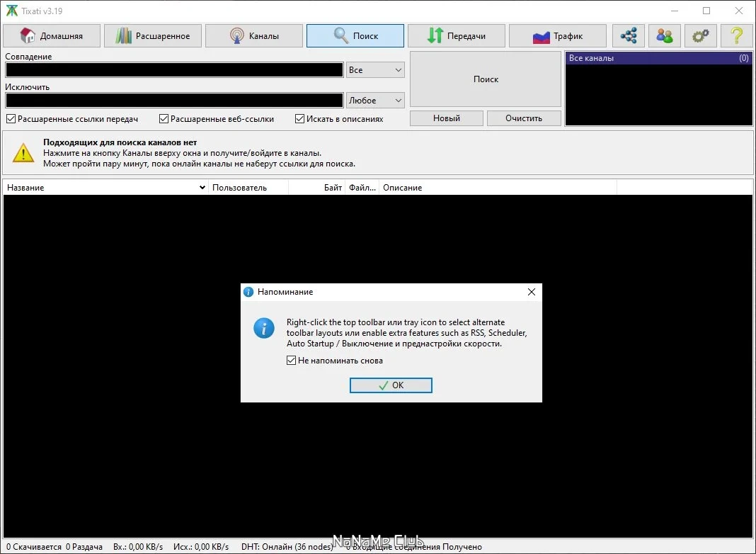This screenshot has height=554, width=756.
Task: Click status entry Исх.: 0,00 KB/s
Action: pos(201,547)
